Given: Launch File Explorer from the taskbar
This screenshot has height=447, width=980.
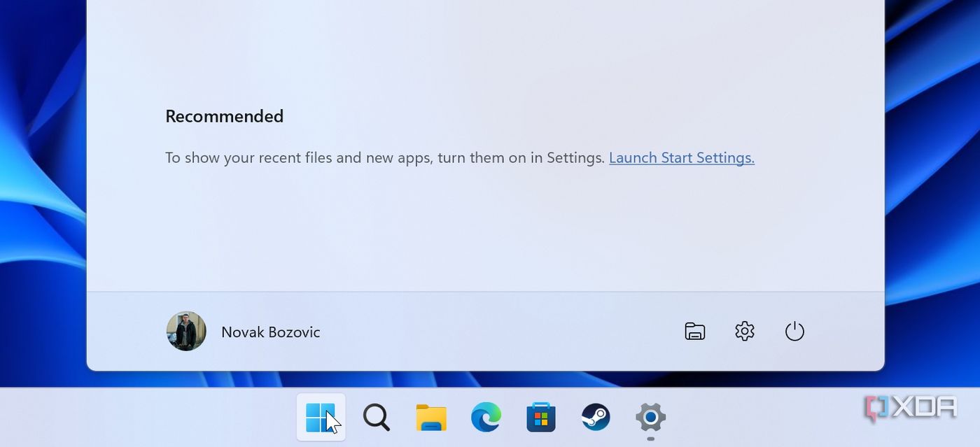Looking at the screenshot, I should point(430,417).
